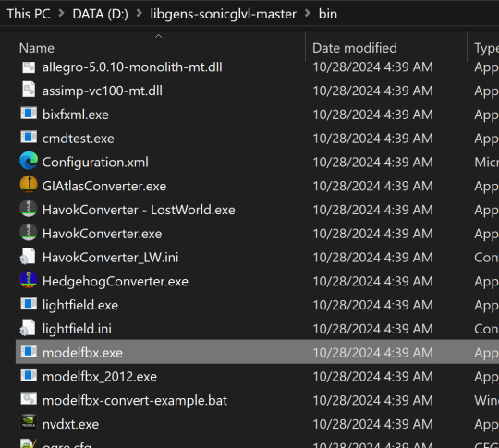Click the Type cell of Configuration.xml
499x448 pixels.
click(486, 163)
